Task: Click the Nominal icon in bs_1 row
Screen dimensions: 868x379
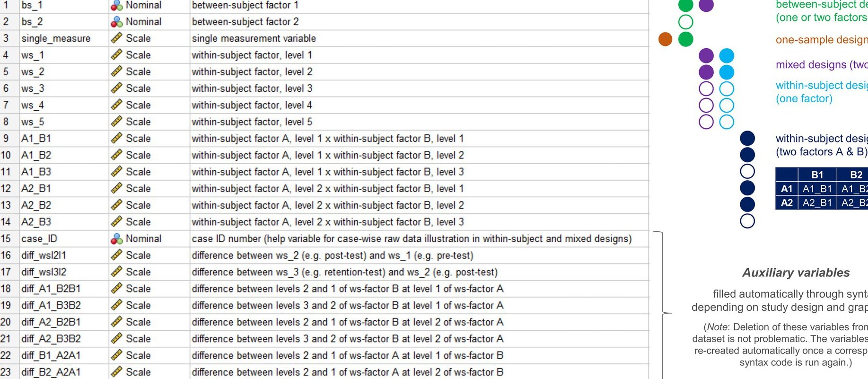Action: tap(116, 5)
